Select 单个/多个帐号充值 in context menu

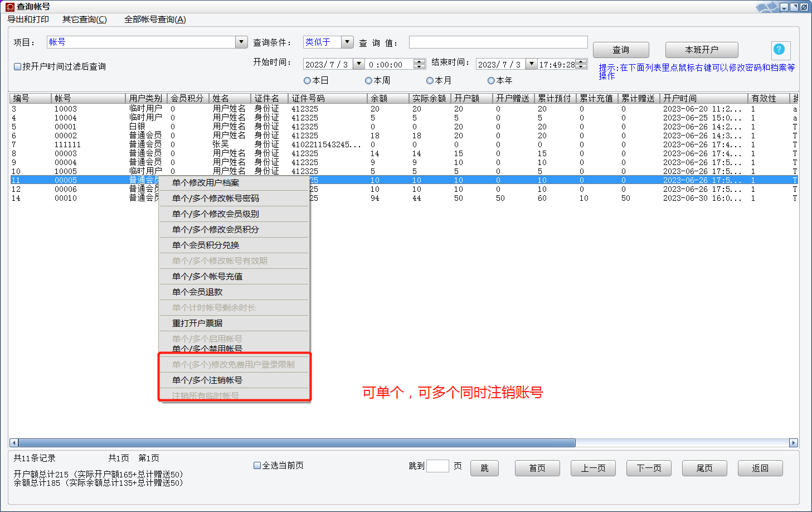[207, 277]
